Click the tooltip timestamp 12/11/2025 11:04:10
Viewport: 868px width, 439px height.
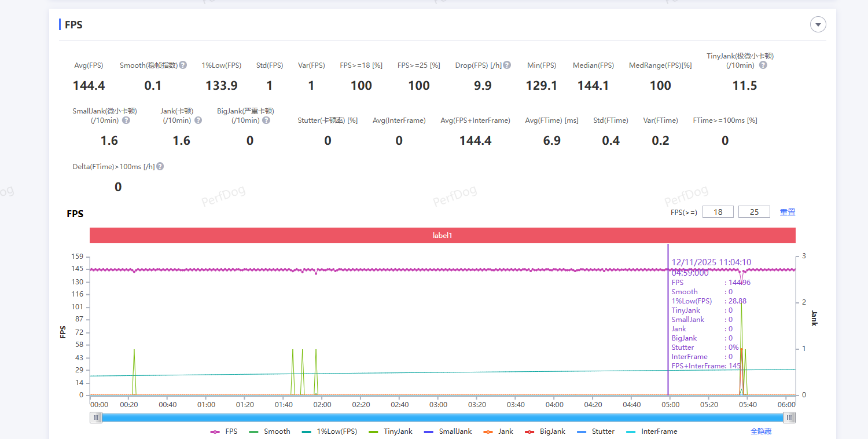(x=711, y=262)
